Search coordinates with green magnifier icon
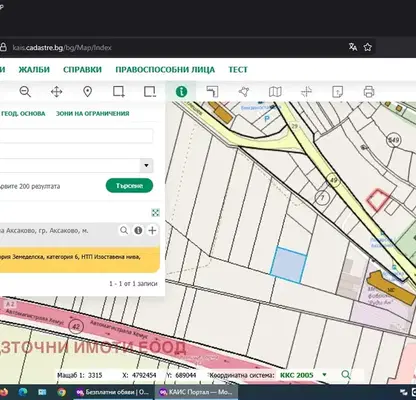 [x=346, y=375]
